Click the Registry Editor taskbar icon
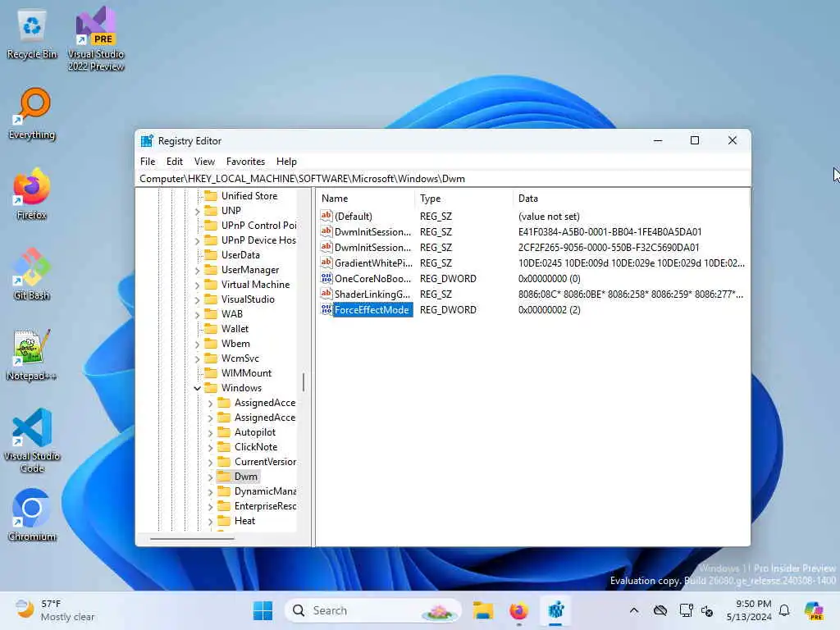840x630 pixels. tap(555, 610)
